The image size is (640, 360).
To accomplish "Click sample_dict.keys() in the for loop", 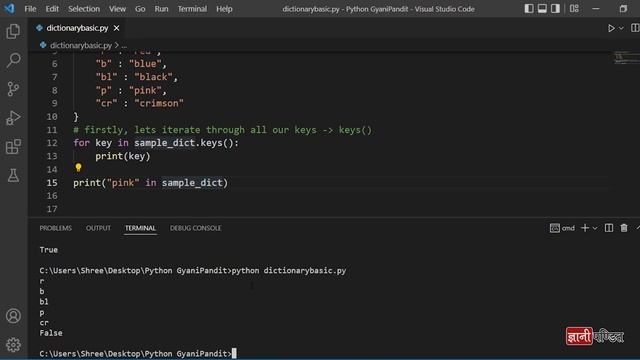I will point(184,143).
